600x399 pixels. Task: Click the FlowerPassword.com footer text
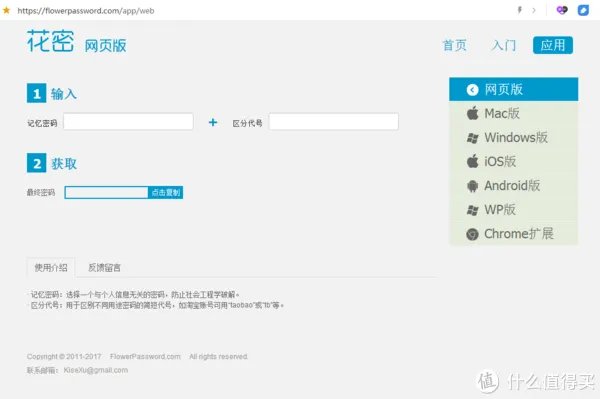[x=145, y=357]
